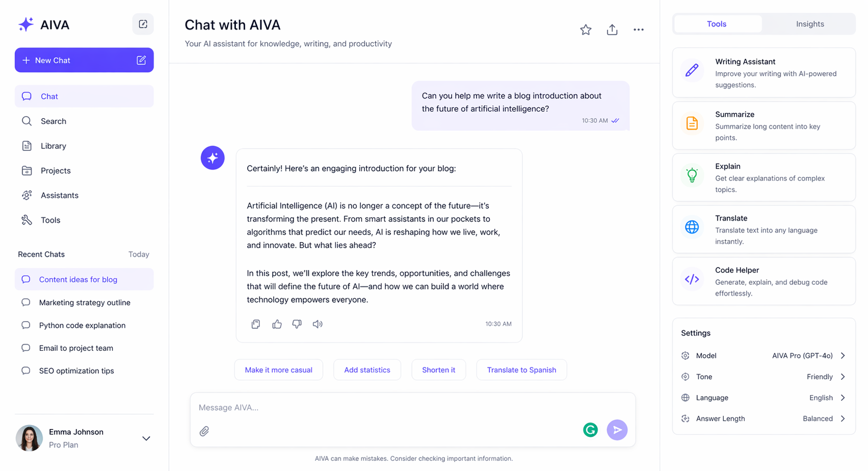Collapse the Emma Johnson account menu
The width and height of the screenshot is (868, 471).
click(x=146, y=438)
